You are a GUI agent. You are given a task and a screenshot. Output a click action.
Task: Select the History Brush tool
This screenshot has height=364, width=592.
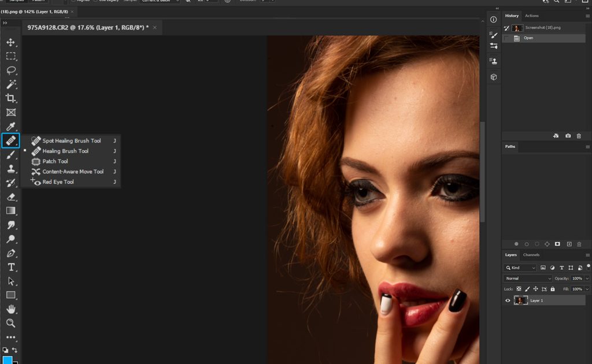pyautogui.click(x=10, y=183)
